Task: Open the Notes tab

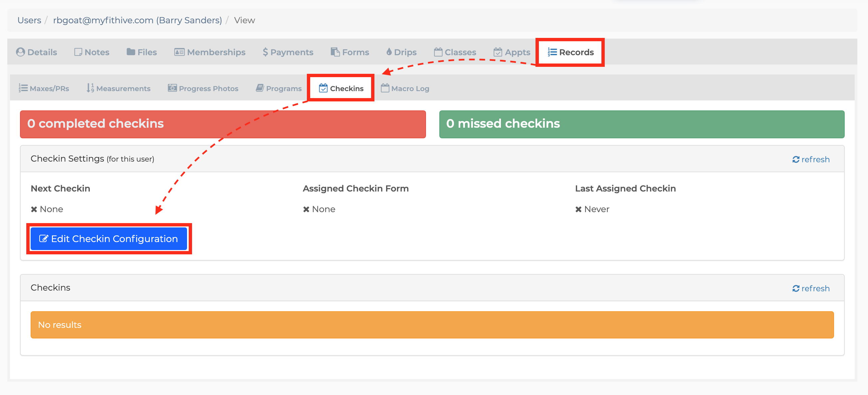Action: (92, 52)
